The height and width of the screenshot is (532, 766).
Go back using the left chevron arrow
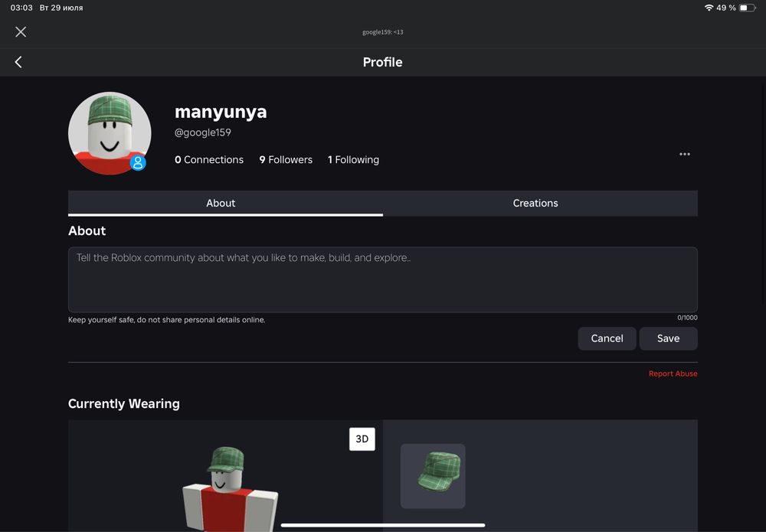point(18,62)
